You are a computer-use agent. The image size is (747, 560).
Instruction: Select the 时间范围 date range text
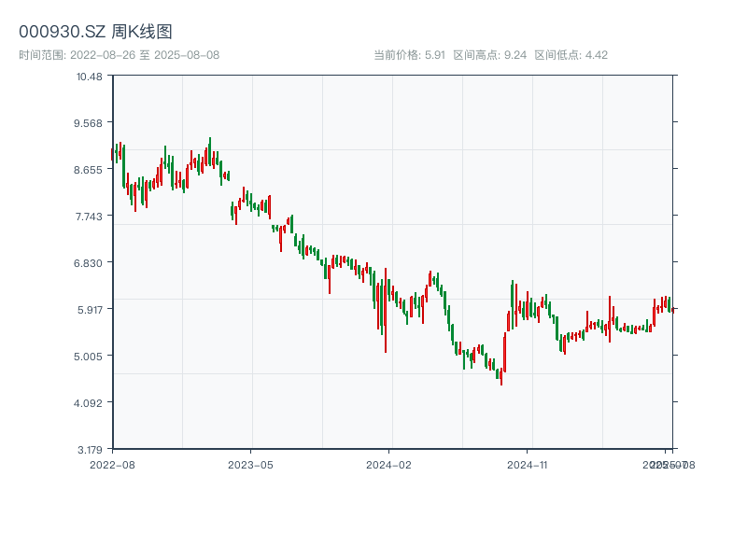[x=119, y=55]
